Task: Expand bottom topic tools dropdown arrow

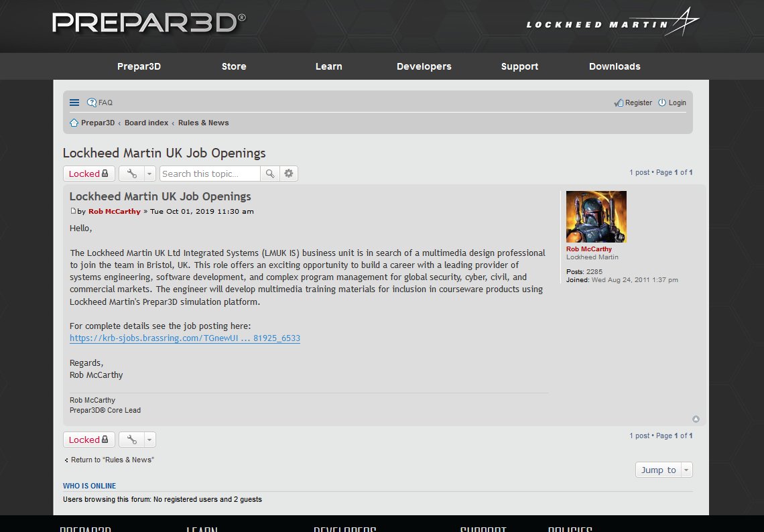Action: pos(149,440)
